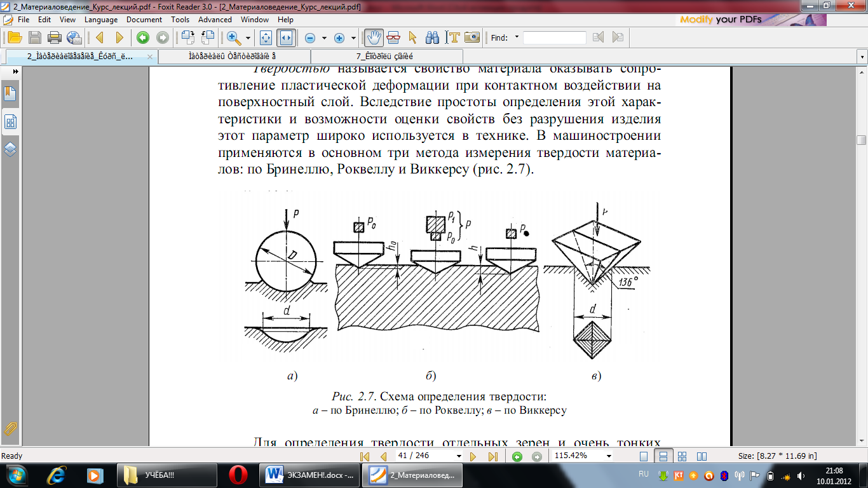The image size is (868, 488).
Task: Click the blue plus Zoom In button
Action: 339,37
